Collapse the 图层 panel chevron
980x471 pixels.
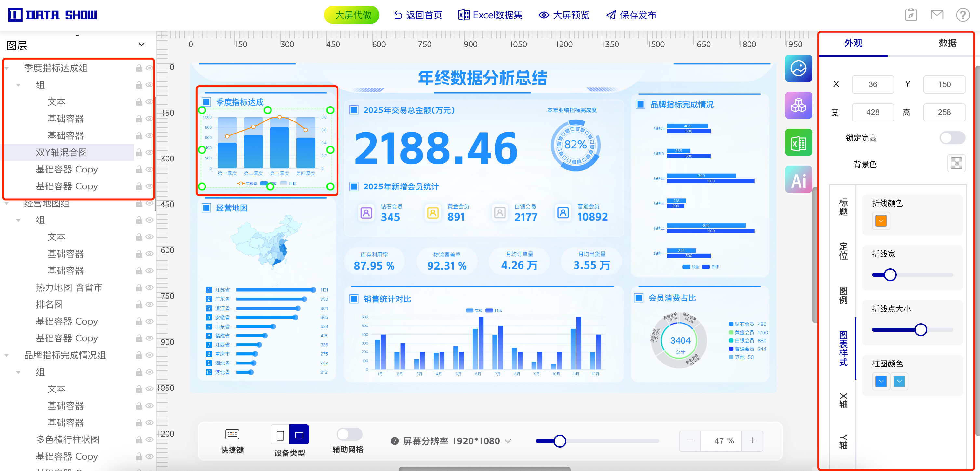(x=141, y=45)
